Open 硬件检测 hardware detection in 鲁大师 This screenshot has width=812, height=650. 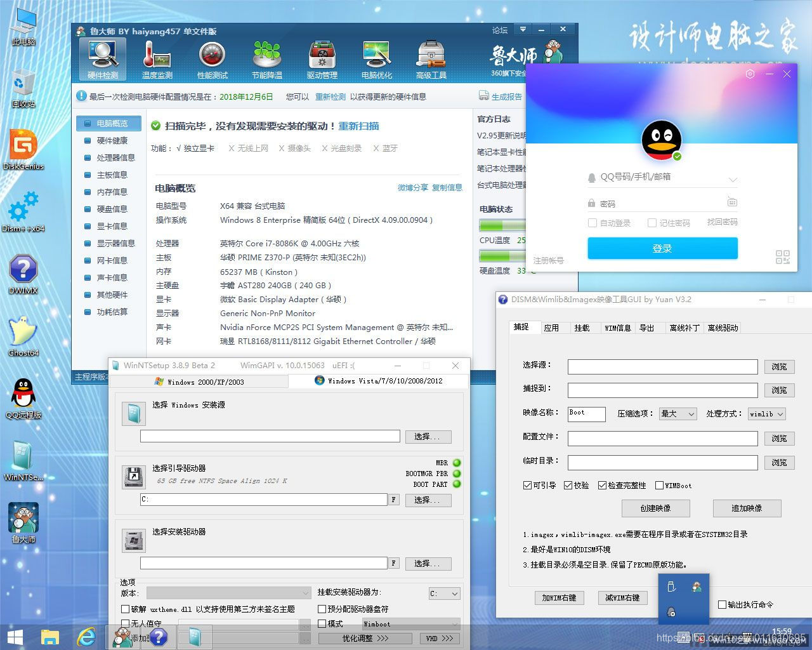click(103, 59)
